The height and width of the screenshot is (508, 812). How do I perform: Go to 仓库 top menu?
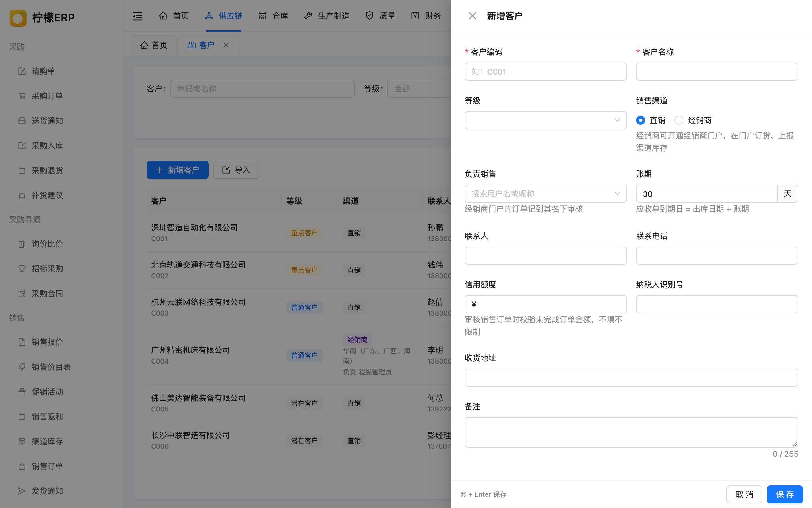pyautogui.click(x=273, y=16)
